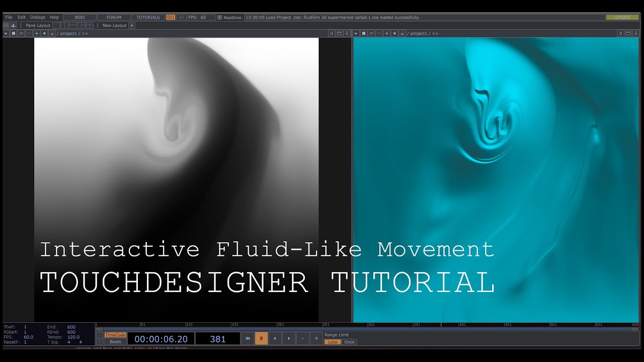This screenshot has height=362, width=644.
Task: Click the FORUM button
Action: [x=114, y=17]
